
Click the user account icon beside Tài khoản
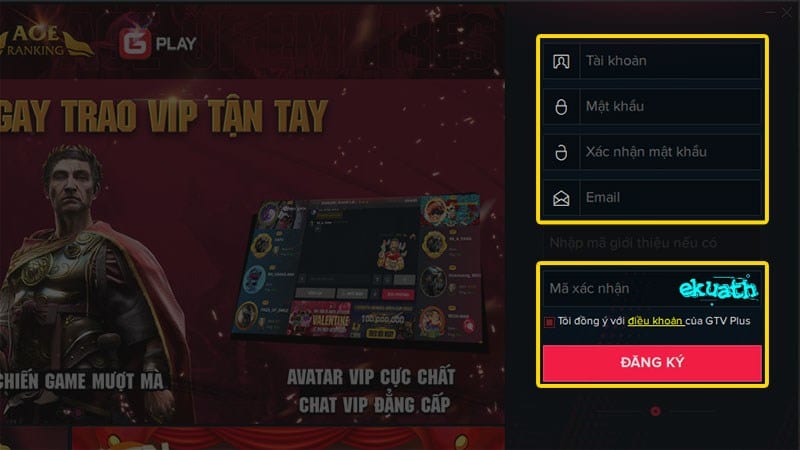point(561,61)
